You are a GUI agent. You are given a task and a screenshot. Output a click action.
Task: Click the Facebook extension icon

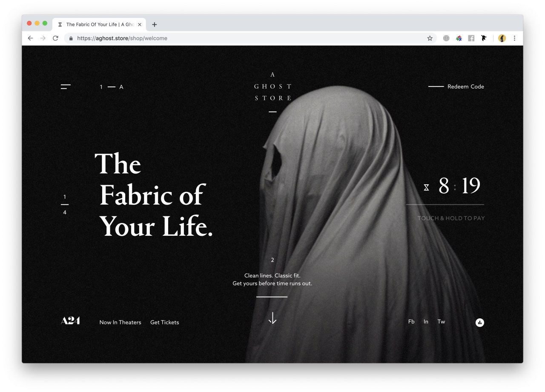471,38
